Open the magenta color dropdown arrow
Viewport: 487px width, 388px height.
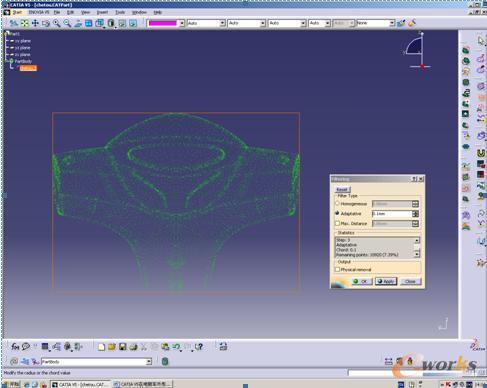[182, 23]
